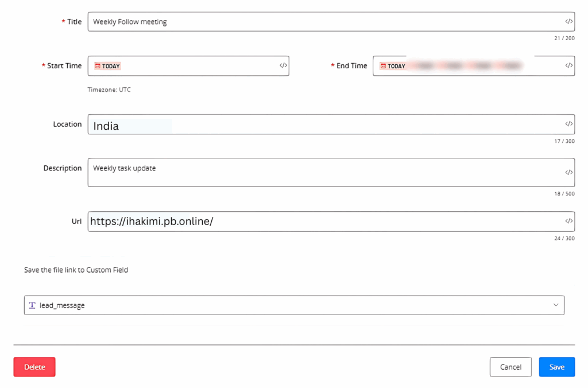Viewport: 588px width, 388px height.
Task: Focus the Title field with Weekly Follow meeting
Action: 322,22
